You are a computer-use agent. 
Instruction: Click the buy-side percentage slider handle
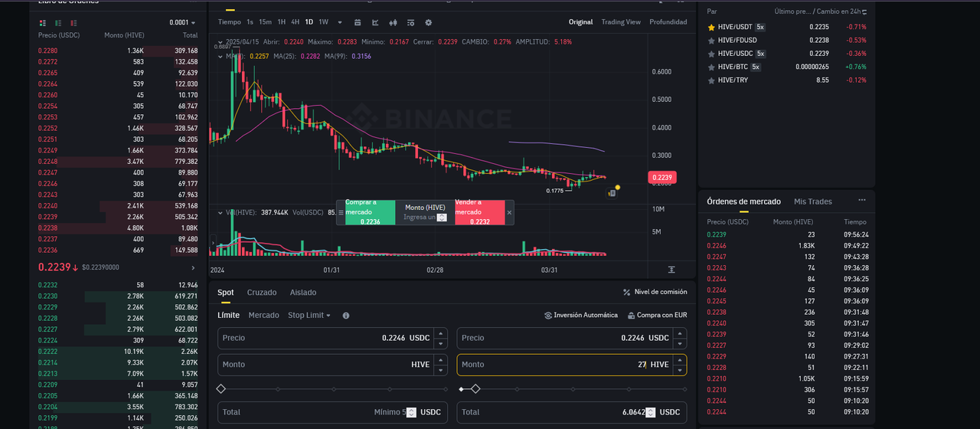[221, 389]
